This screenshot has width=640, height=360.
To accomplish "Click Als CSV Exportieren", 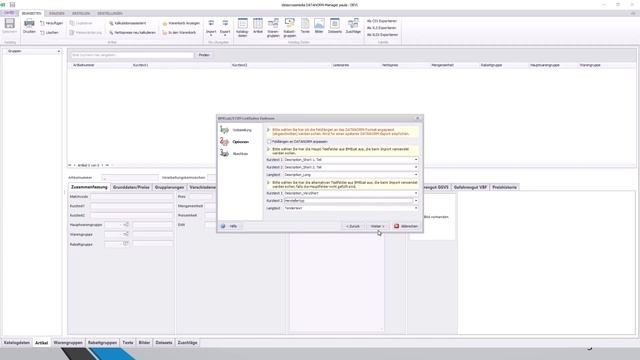I will pos(382,21).
